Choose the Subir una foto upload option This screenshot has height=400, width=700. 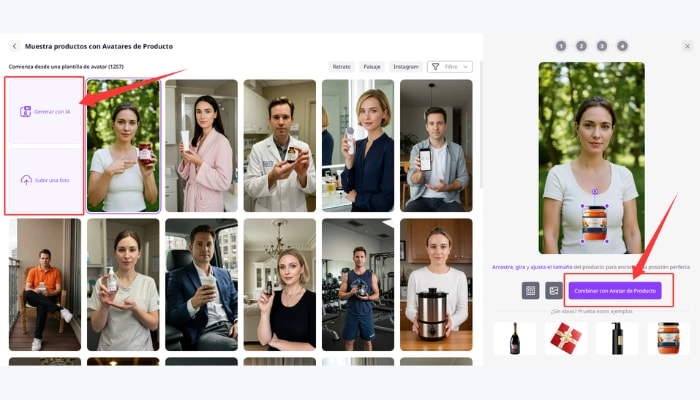click(45, 179)
